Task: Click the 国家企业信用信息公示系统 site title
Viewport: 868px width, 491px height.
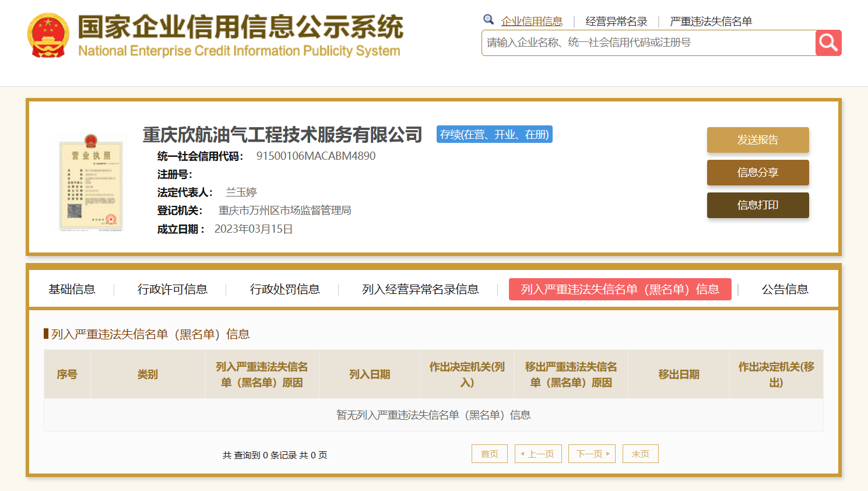Action: [x=240, y=27]
